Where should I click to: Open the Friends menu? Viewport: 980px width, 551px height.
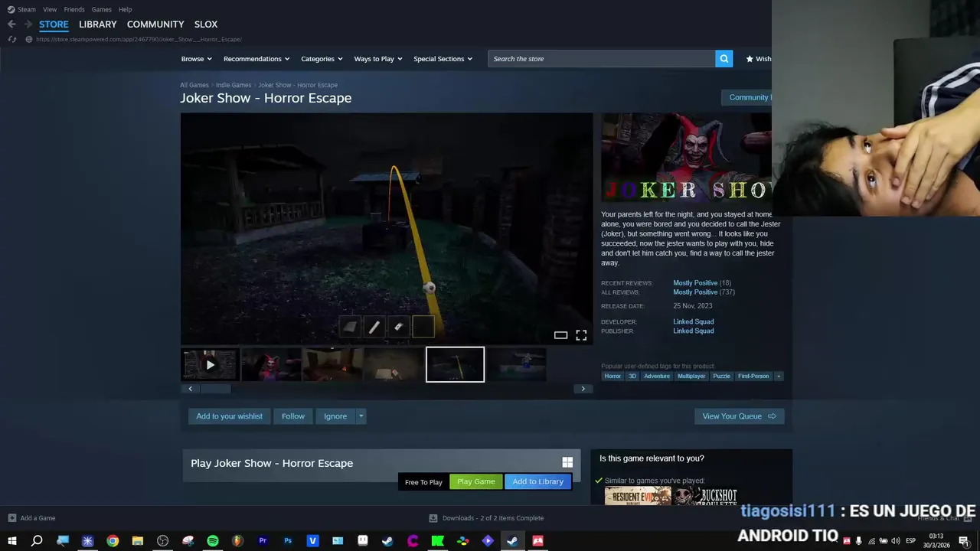pos(74,9)
